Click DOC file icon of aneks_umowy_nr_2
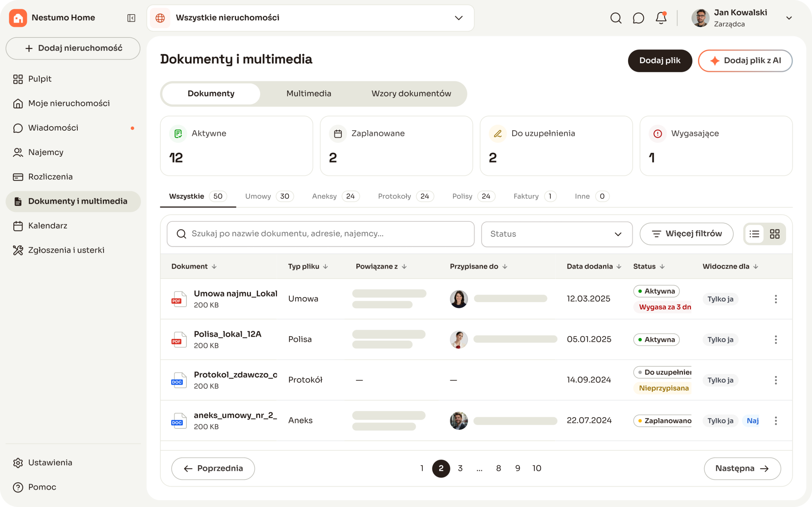 tap(179, 421)
